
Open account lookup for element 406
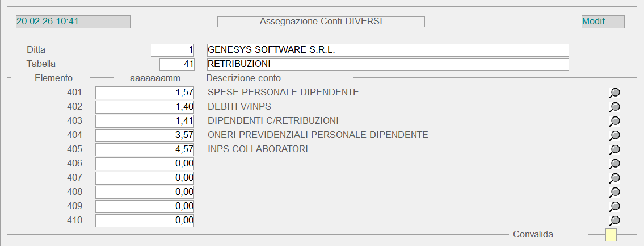coord(614,164)
